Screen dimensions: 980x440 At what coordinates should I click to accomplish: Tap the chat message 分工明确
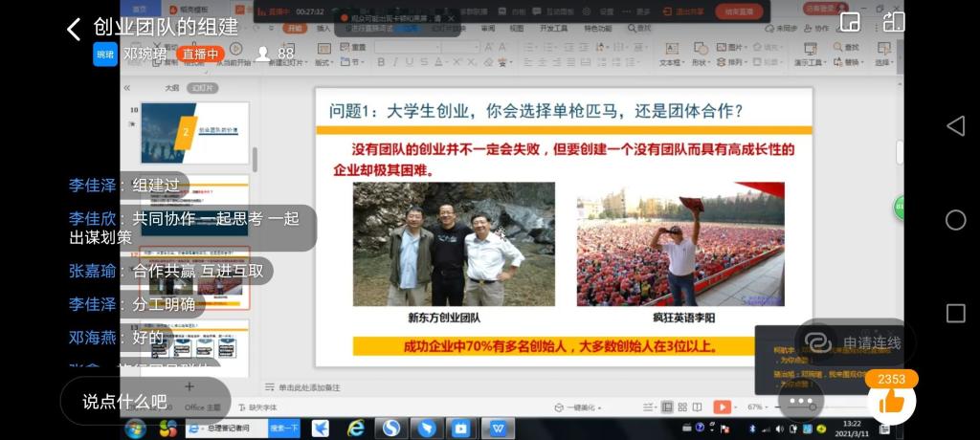(x=164, y=304)
